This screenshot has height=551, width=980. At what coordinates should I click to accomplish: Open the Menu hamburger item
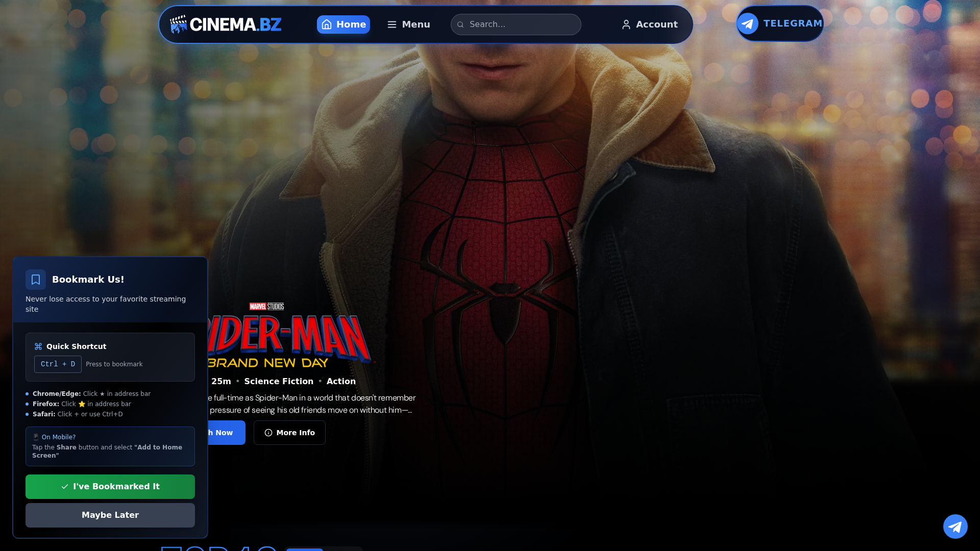tap(408, 24)
